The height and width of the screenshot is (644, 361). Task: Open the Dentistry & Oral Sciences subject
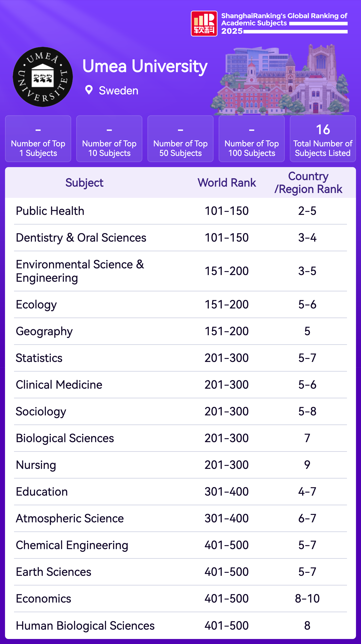coord(81,238)
